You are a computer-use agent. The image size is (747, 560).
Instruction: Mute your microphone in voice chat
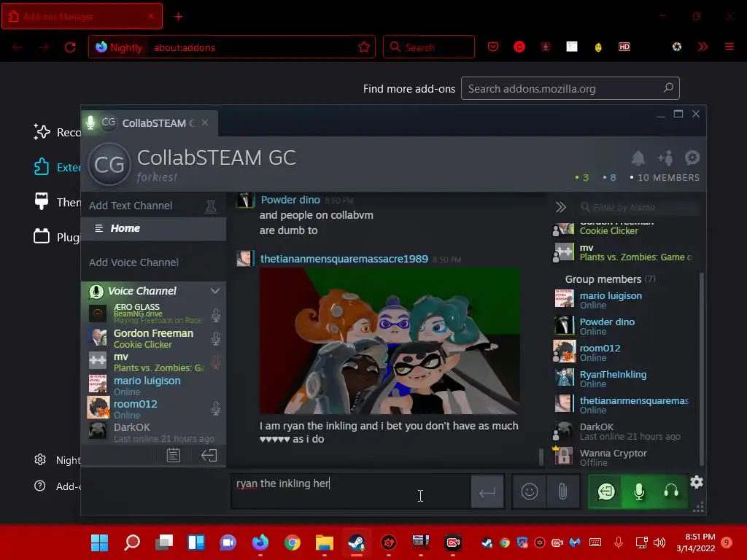pos(639,491)
